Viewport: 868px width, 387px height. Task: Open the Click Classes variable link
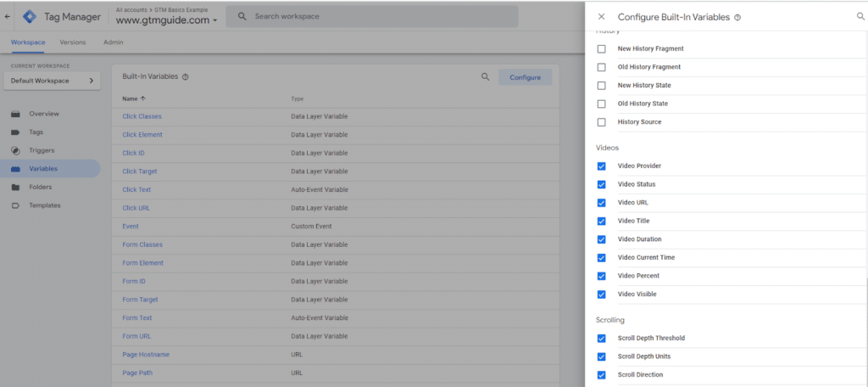click(x=142, y=116)
